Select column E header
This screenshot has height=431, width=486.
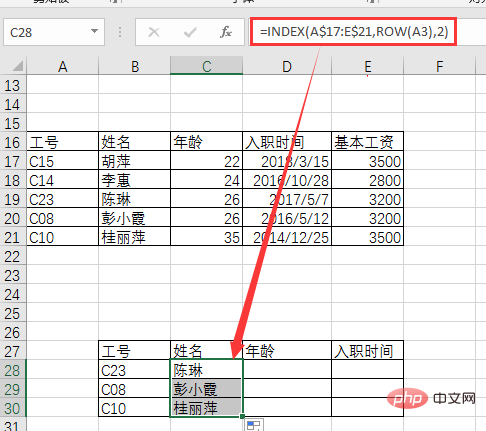[x=367, y=66]
